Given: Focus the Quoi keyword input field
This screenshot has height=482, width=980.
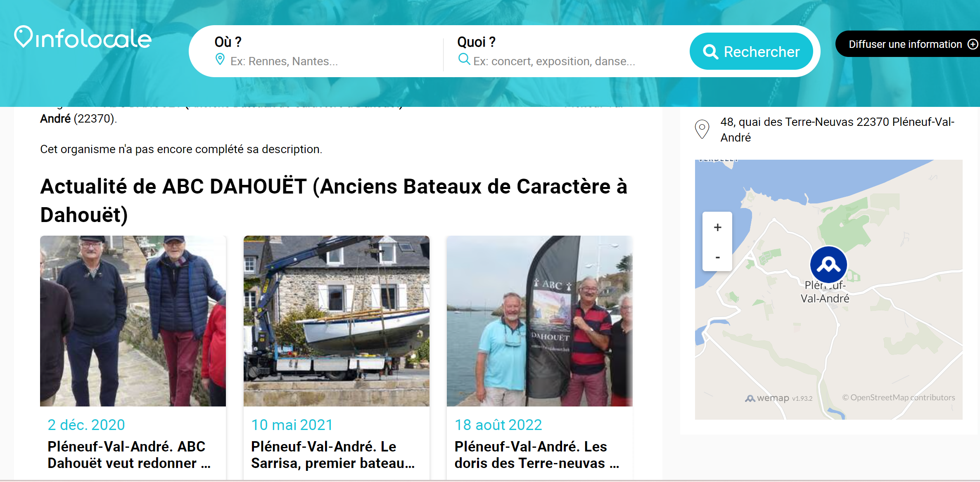Looking at the screenshot, I should point(570,61).
